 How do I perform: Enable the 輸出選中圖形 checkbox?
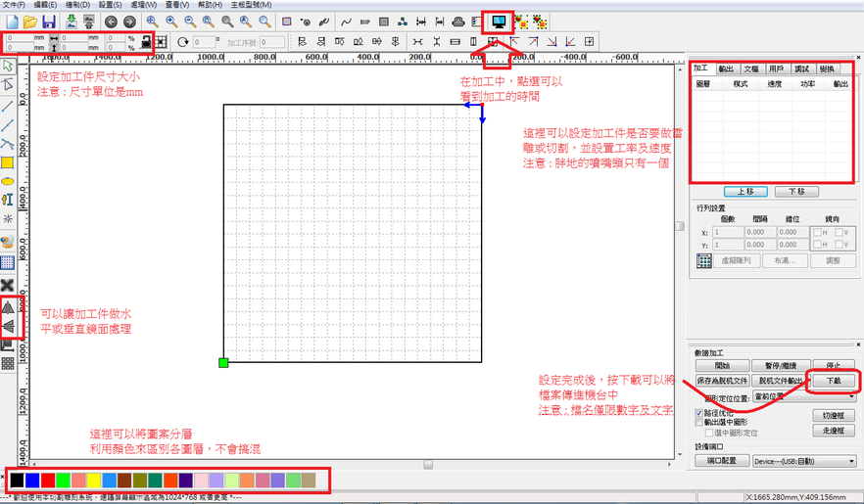click(x=699, y=422)
